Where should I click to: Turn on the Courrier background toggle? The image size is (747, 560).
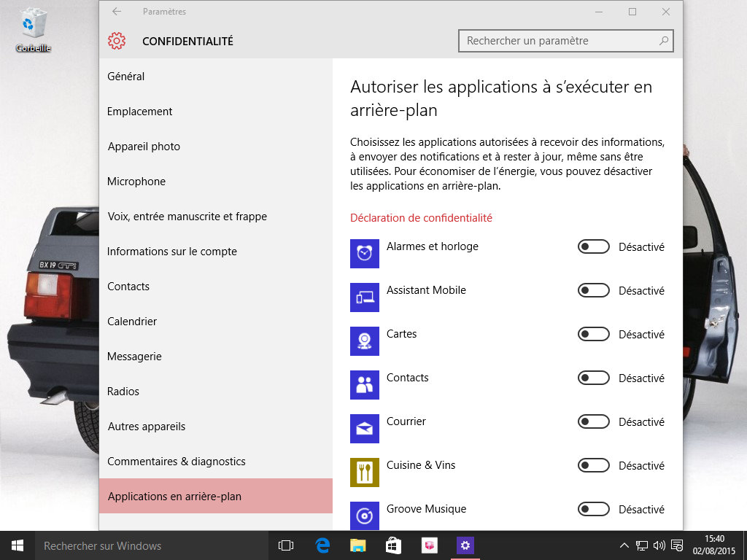(593, 422)
